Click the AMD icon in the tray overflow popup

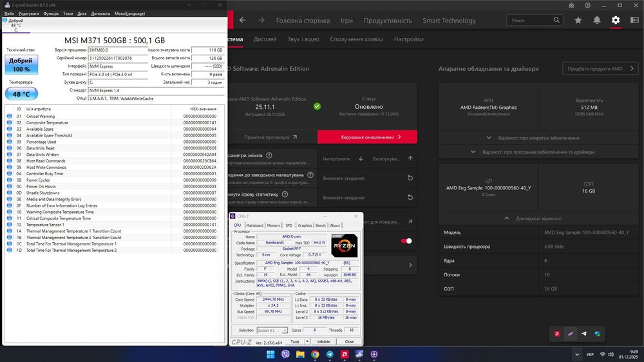click(557, 334)
